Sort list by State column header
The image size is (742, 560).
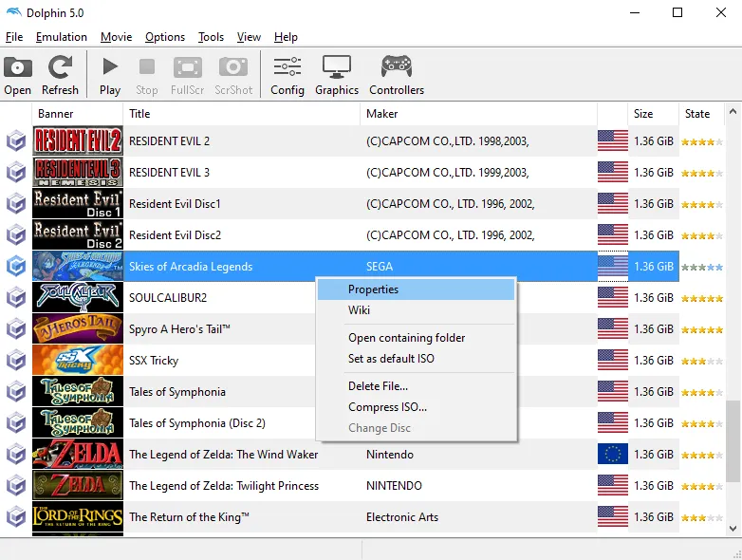(x=702, y=114)
